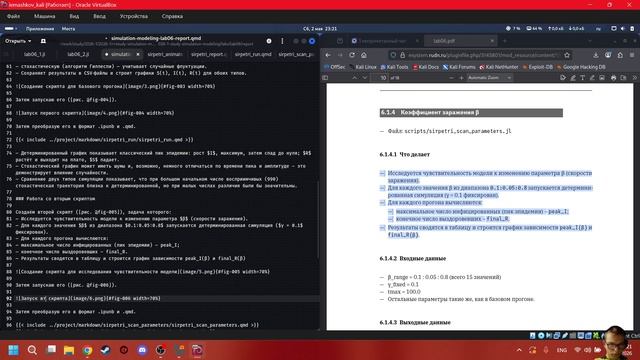The width and height of the screenshot is (640, 360).
Task: Reload the page in Firefox
Action: 352,55
